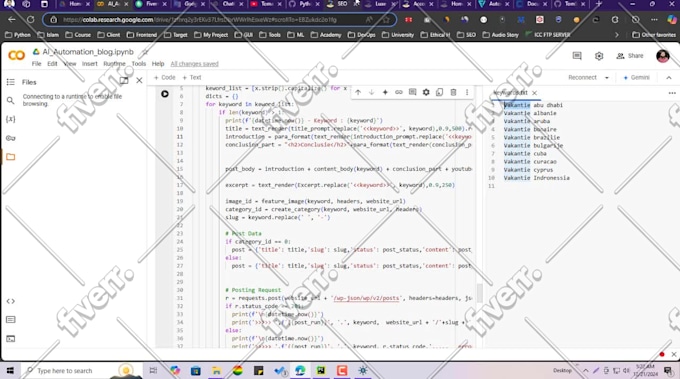
Task: Show hidden system tray icons
Action: 585,371
